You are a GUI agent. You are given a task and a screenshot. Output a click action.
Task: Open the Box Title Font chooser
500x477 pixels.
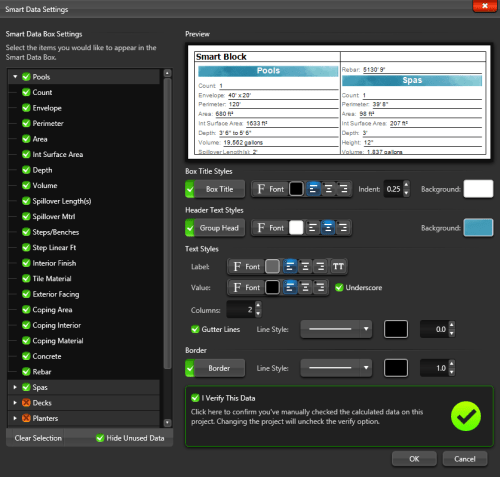coord(270,189)
